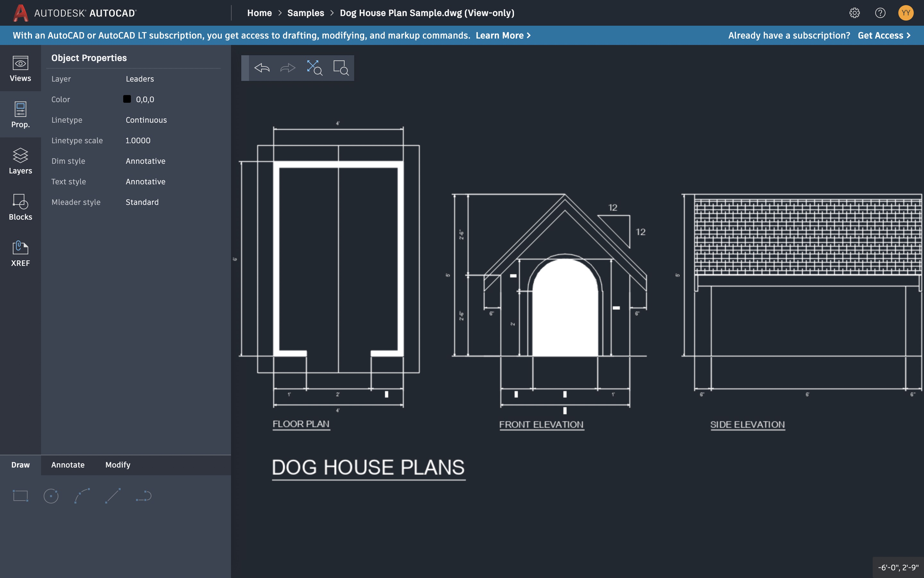Open the Blocks panel
Image resolution: width=924 pixels, height=578 pixels.
point(20,207)
